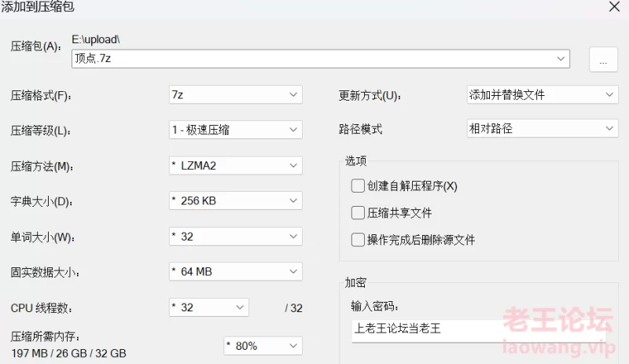Image resolution: width=629 pixels, height=364 pixels.
Task: Click the chevron arrow of 更新方式 combo box
Action: [609, 94]
